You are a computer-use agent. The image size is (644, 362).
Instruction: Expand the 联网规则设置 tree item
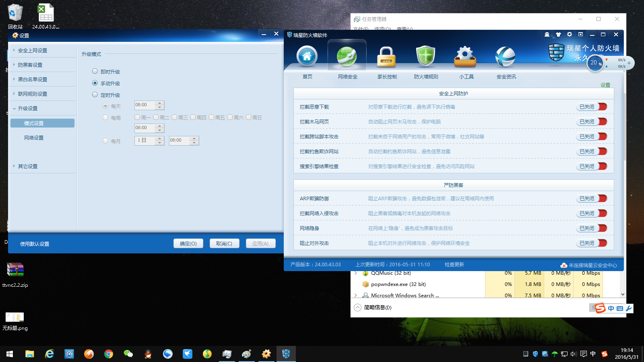tap(14, 94)
